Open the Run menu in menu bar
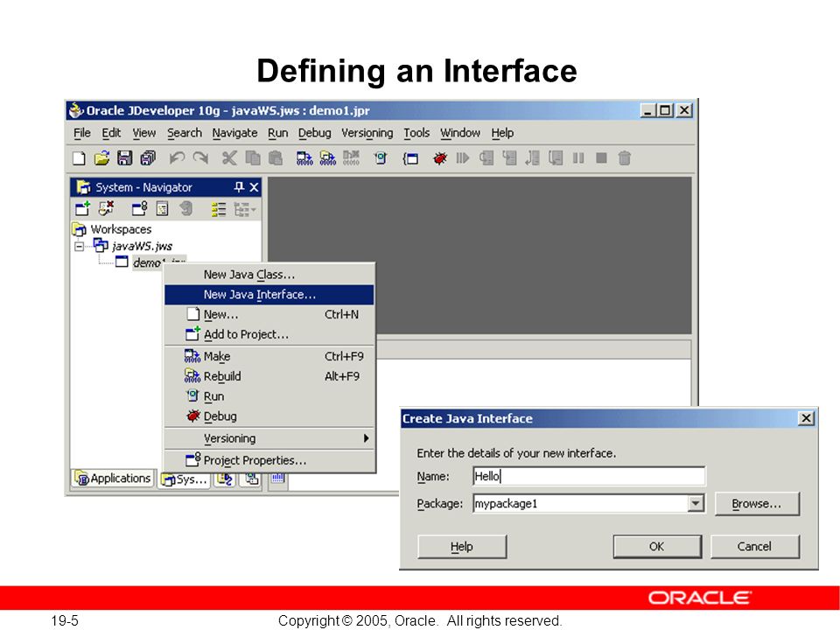Viewport: 840px width, 630px height. [x=278, y=133]
